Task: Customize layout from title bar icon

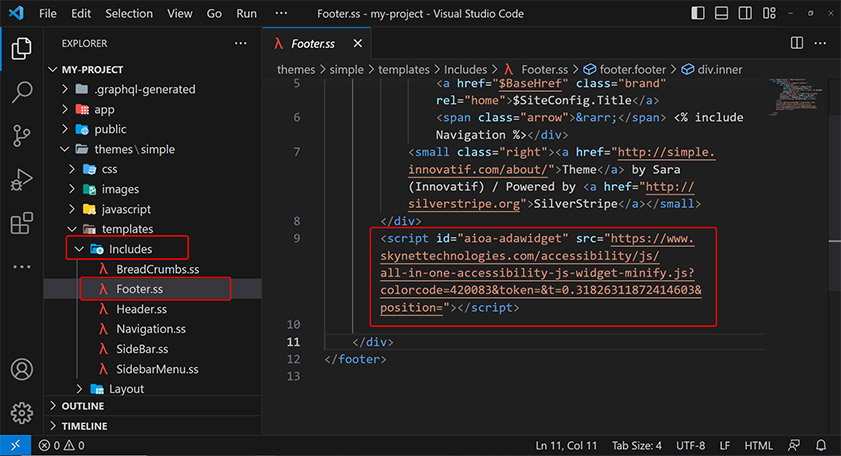Action: click(770, 13)
